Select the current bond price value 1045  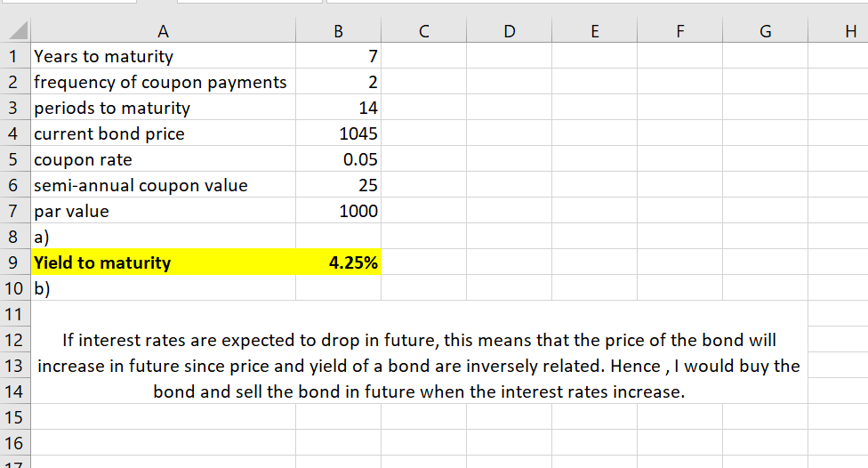[x=339, y=133]
